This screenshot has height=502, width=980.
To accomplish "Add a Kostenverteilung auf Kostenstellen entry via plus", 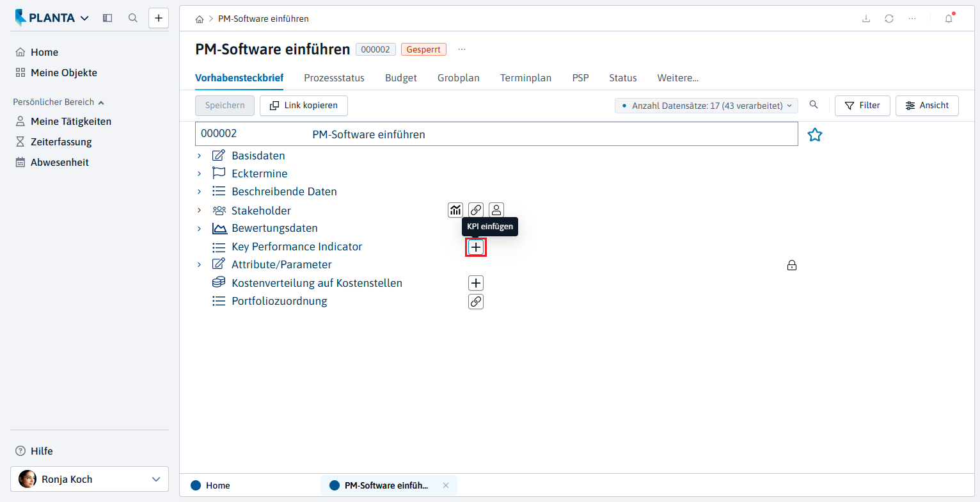I will 476,283.
